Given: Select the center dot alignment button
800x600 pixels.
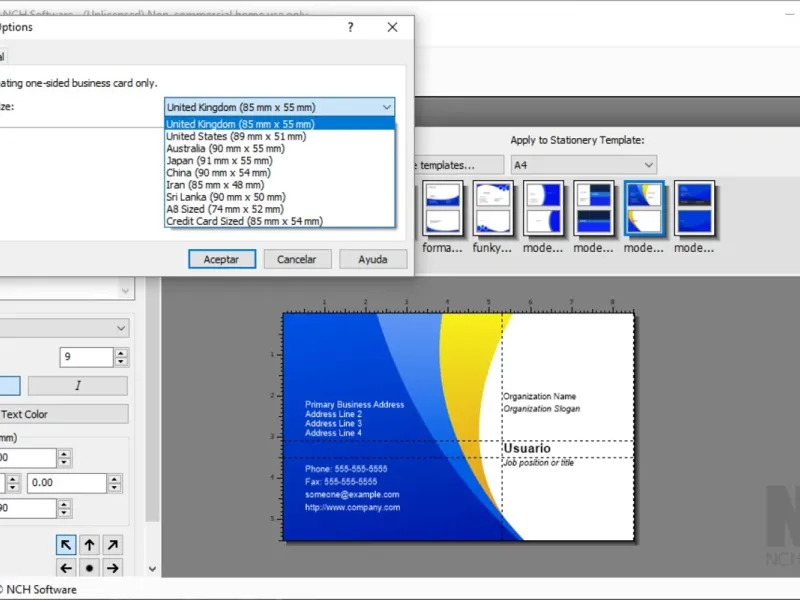Looking at the screenshot, I should [89, 568].
